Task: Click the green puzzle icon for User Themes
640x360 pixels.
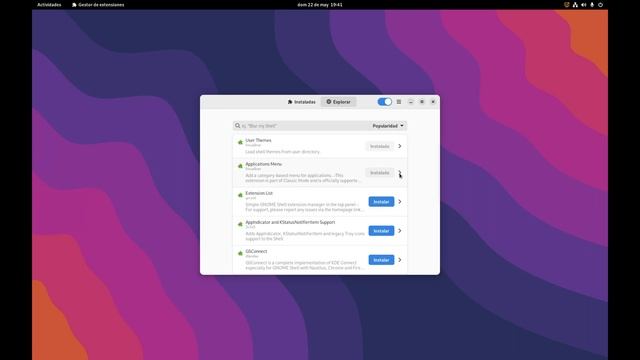Action: pyautogui.click(x=240, y=142)
